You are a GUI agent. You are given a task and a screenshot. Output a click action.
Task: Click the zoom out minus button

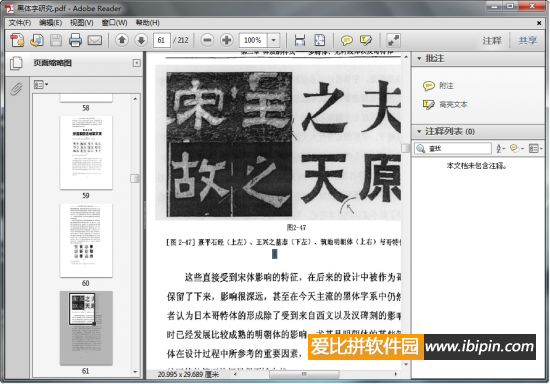pos(207,40)
